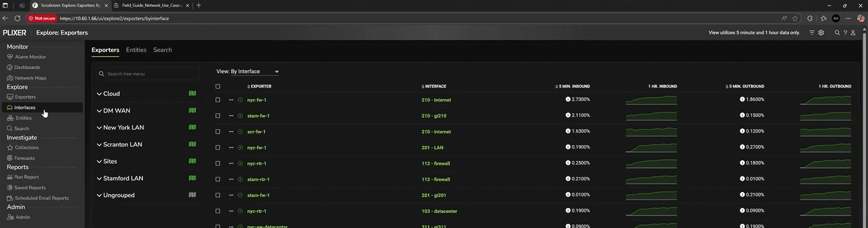Open the map icon for Cloud group

tap(192, 94)
